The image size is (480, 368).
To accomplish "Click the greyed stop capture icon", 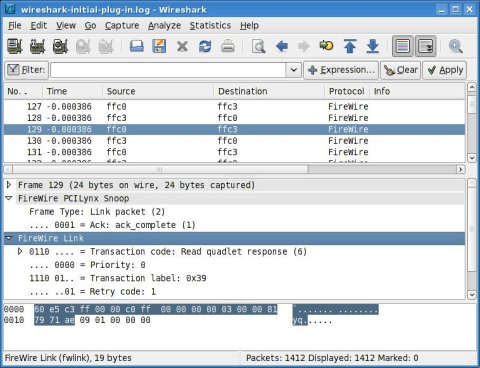I will click(83, 46).
